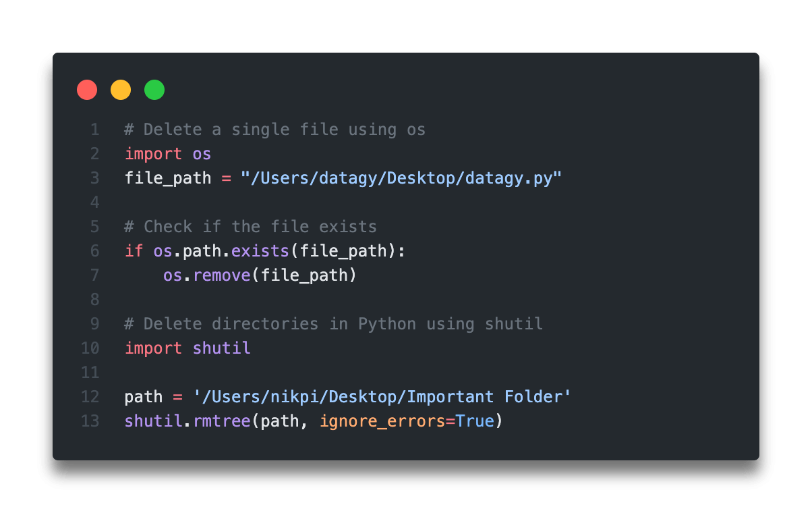The width and height of the screenshot is (812, 513).
Task: Click the comment about deleting directories
Action: click(x=332, y=323)
